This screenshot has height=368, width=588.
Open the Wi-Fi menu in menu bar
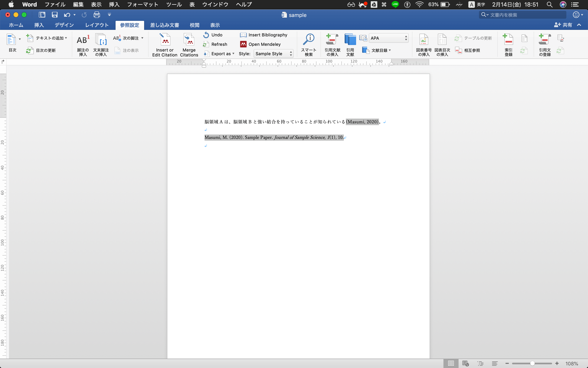(x=419, y=4)
